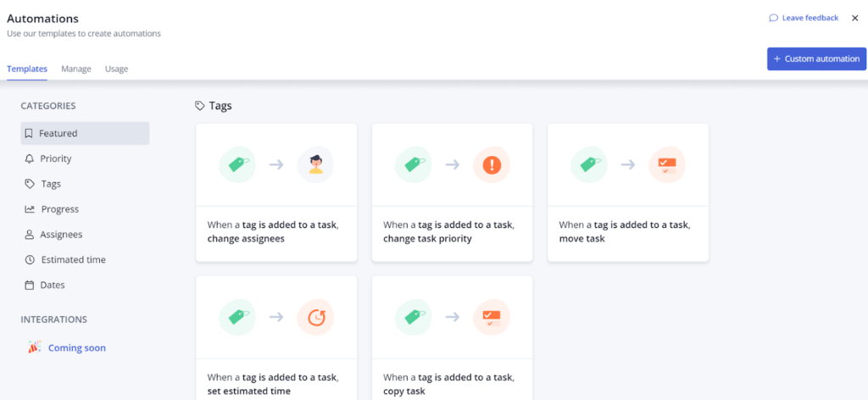This screenshot has width=868, height=400.
Task: Click the Featured bookmark icon
Action: pyautogui.click(x=29, y=133)
